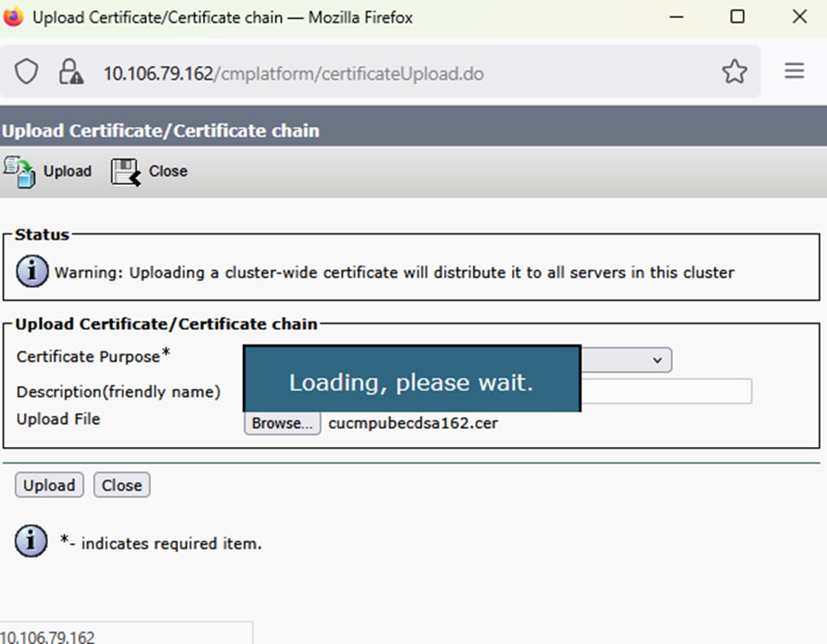Viewport: 827px width, 644px height.
Task: Click the Certificate Purpose label
Action: pos(93,356)
